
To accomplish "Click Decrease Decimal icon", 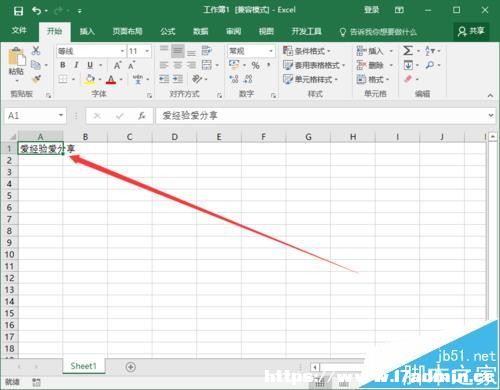I will click(248, 79).
